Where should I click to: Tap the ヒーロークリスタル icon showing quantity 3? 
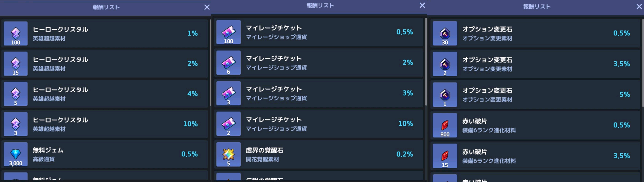16,124
